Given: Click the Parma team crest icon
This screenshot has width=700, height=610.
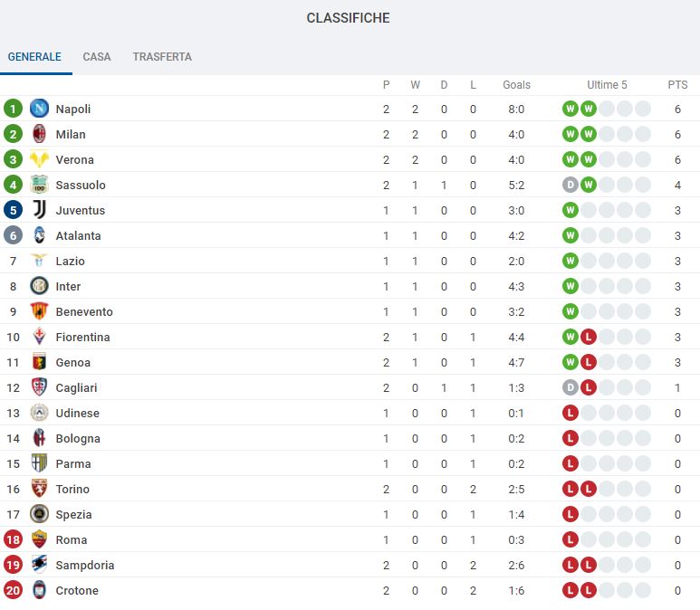Looking at the screenshot, I should (x=39, y=463).
